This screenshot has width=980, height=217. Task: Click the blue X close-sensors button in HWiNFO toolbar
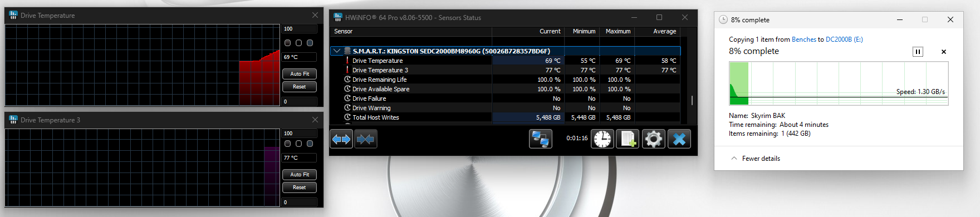point(679,139)
